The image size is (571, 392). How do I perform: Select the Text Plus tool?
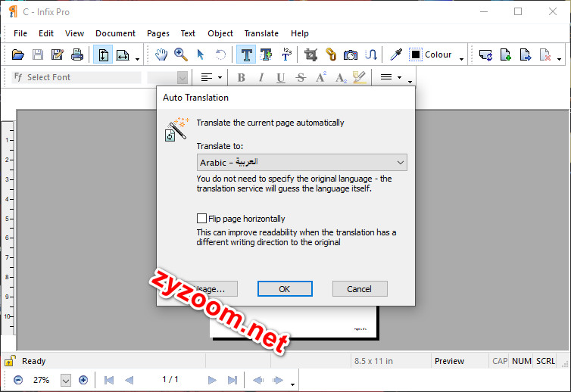click(267, 55)
